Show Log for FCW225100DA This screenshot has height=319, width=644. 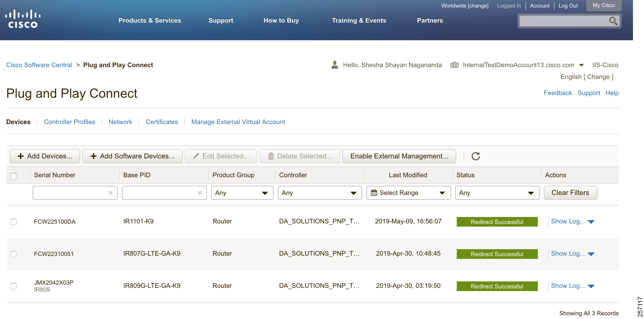tap(568, 221)
